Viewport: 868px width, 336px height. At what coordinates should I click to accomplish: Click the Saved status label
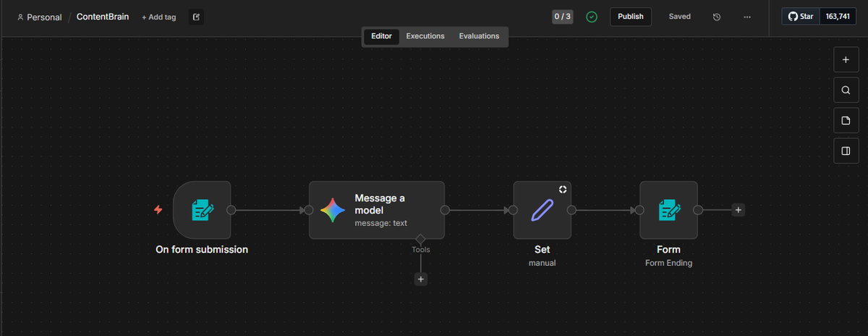coord(679,17)
